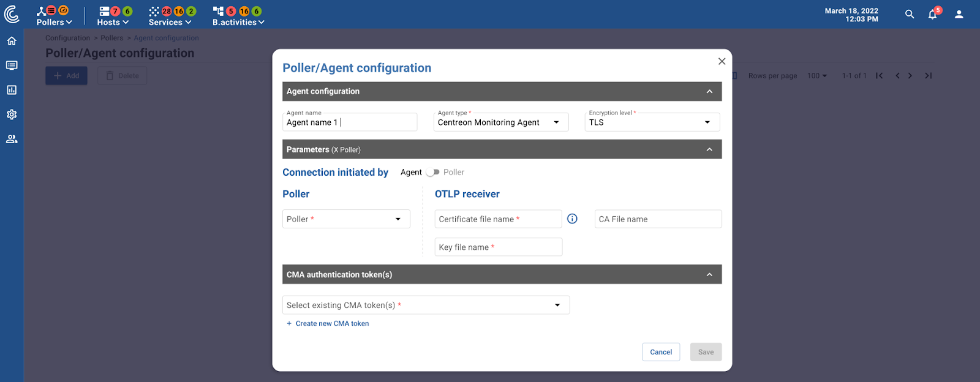The height and width of the screenshot is (382, 980).
Task: Open the Agent type dropdown
Action: [501, 122]
